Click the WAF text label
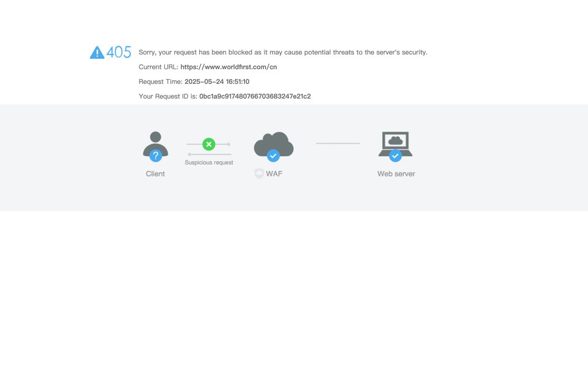The height and width of the screenshot is (384, 588). [274, 173]
